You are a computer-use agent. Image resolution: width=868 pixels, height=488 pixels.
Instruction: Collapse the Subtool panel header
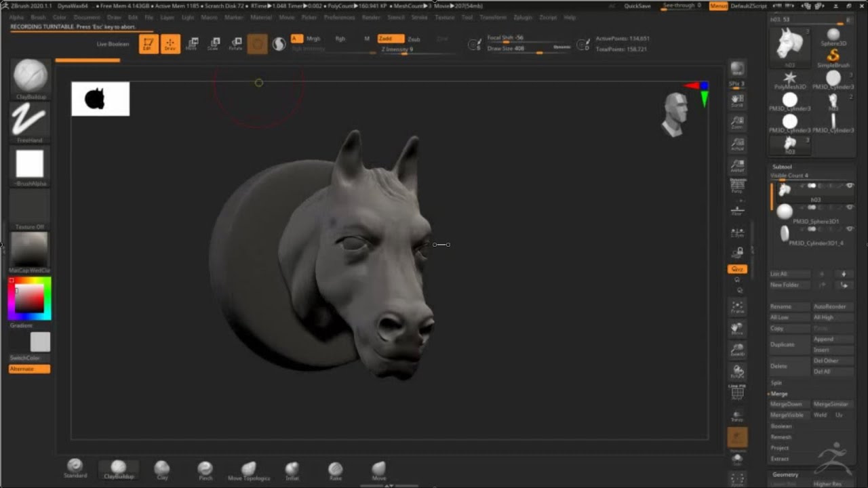pos(782,167)
